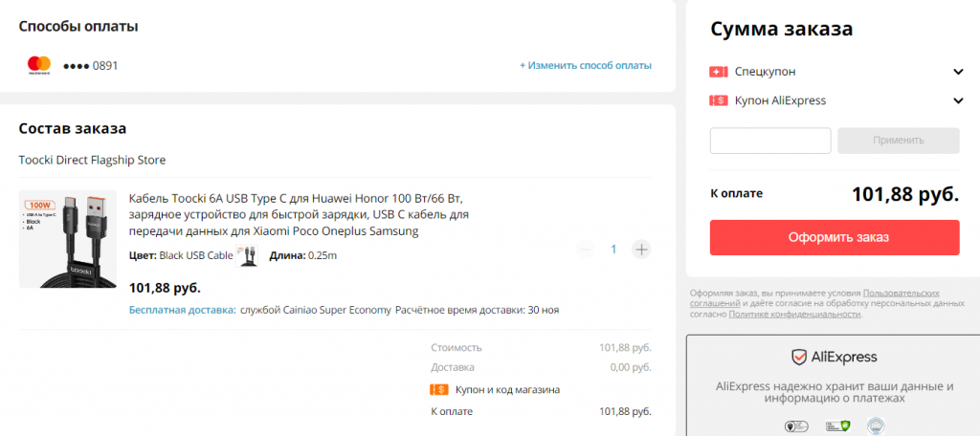Viewport: 980px width, 436px height.
Task: Increase quantity with the plus button
Action: click(x=641, y=250)
